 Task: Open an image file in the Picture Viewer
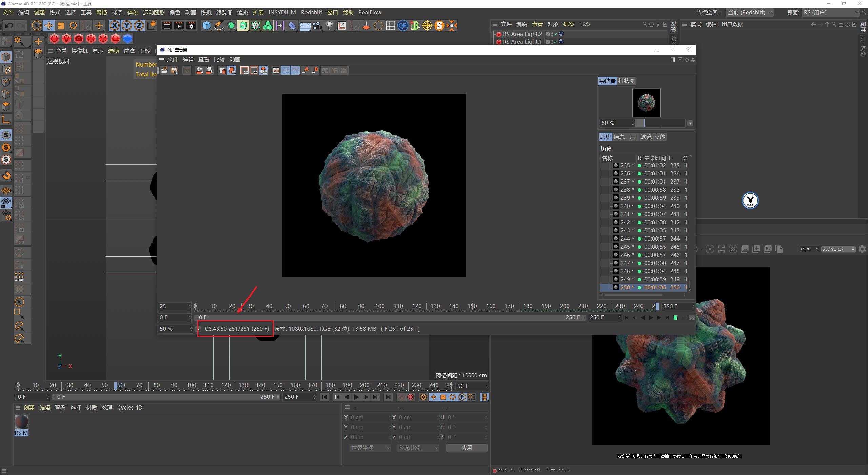164,70
